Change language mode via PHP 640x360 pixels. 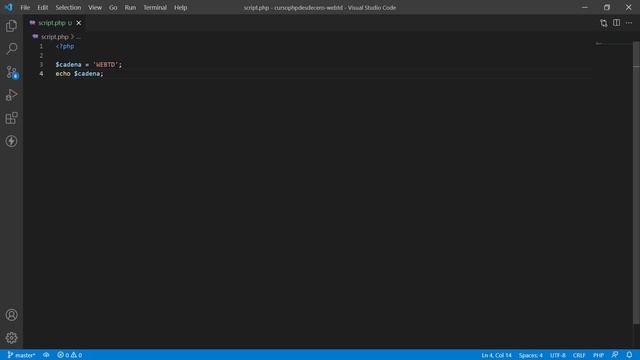point(598,355)
